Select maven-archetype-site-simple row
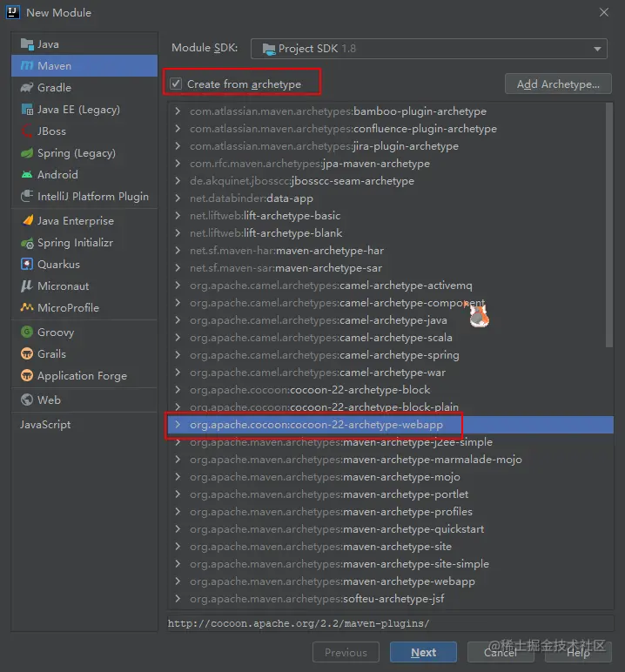Screen dimensions: 625x672 click(391, 563)
